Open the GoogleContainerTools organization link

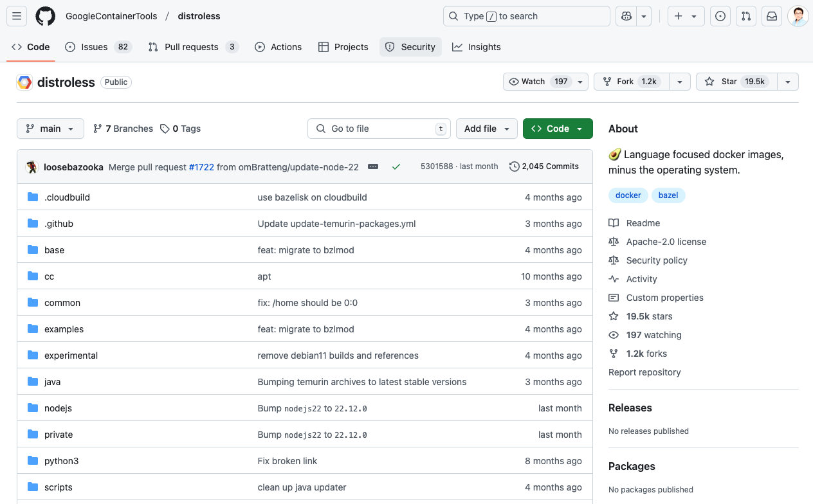click(x=111, y=16)
